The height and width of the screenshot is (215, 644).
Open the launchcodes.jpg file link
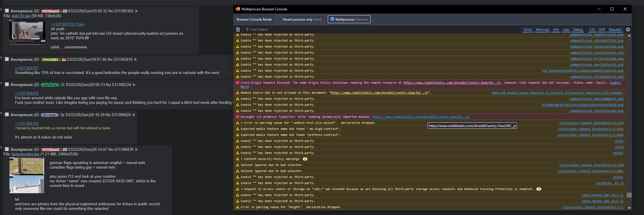[25, 154]
